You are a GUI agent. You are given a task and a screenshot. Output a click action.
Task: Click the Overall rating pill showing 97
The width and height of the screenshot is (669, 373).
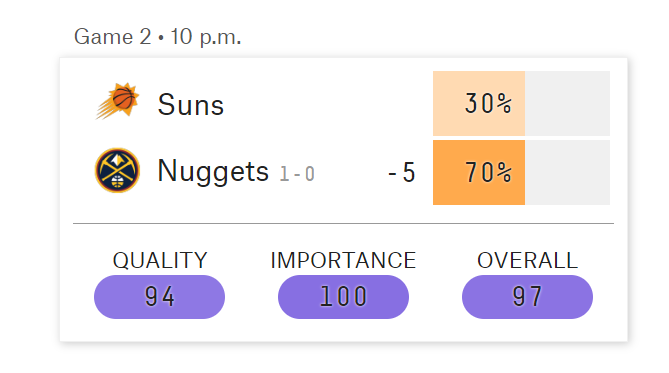click(x=527, y=297)
